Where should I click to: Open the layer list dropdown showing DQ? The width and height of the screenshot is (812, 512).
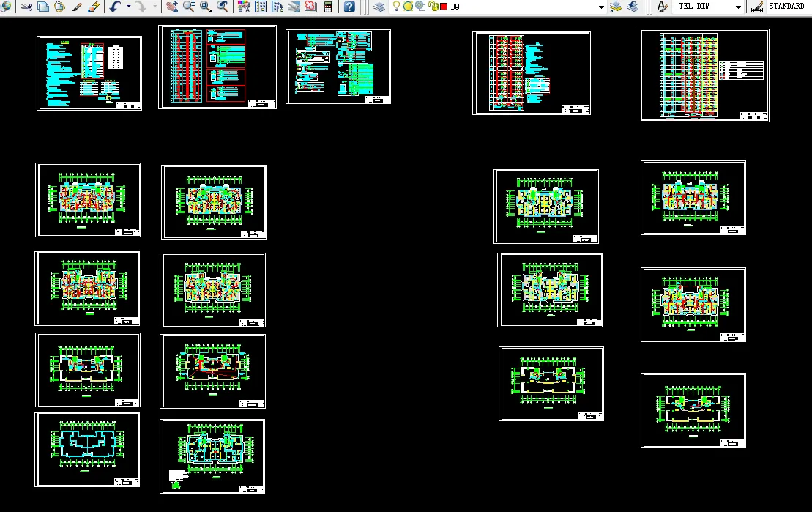click(x=601, y=7)
